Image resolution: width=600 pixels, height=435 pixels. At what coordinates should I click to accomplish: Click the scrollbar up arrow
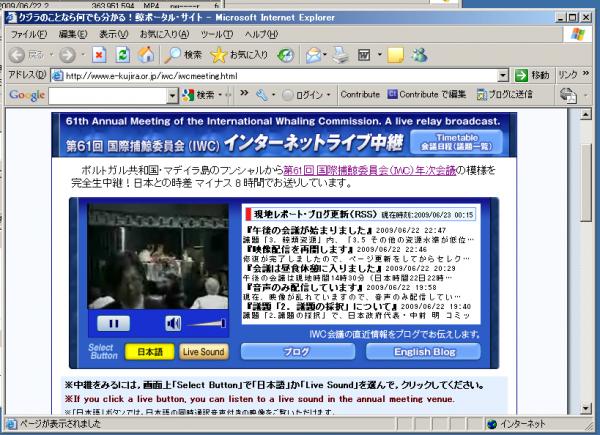[x=586, y=114]
